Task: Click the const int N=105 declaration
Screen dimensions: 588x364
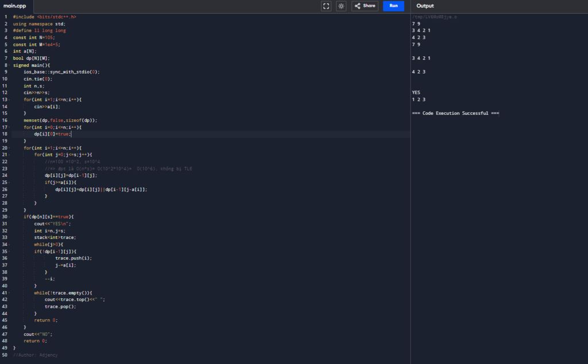Action: click(34, 38)
